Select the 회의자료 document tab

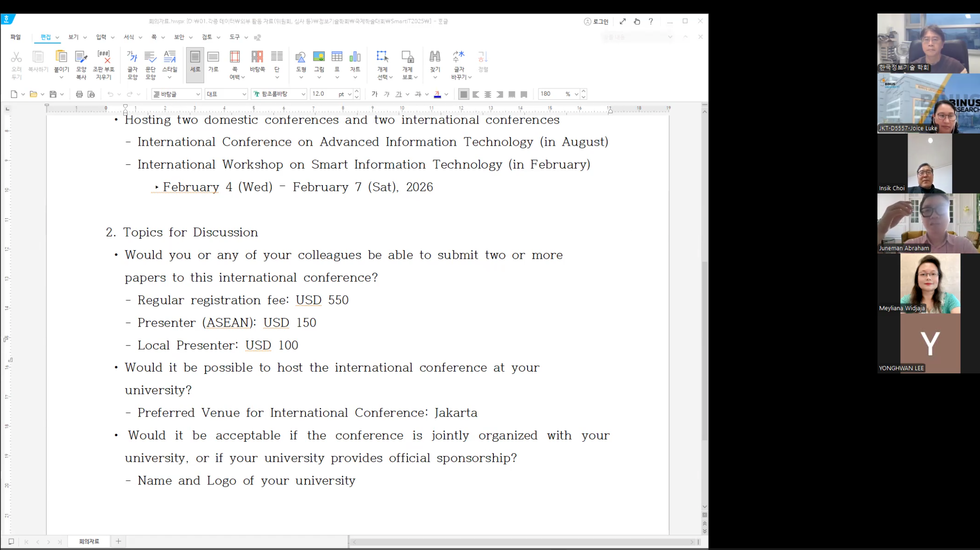coord(89,541)
